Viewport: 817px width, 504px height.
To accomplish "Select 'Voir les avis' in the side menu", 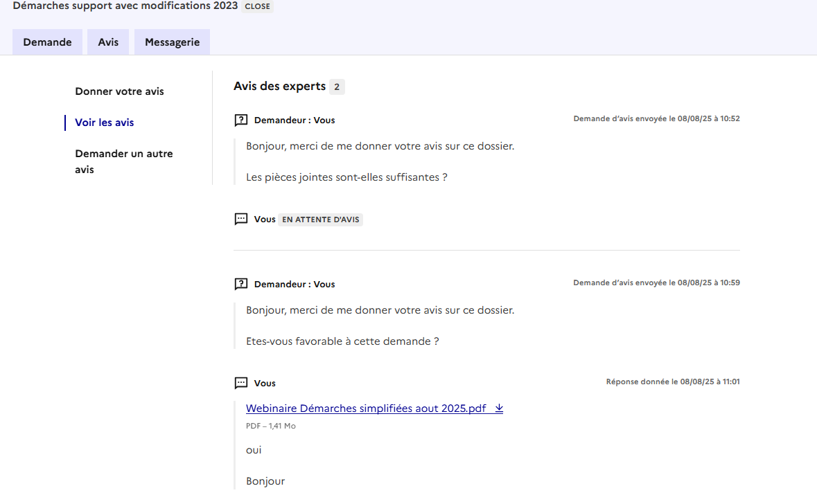I will (105, 123).
